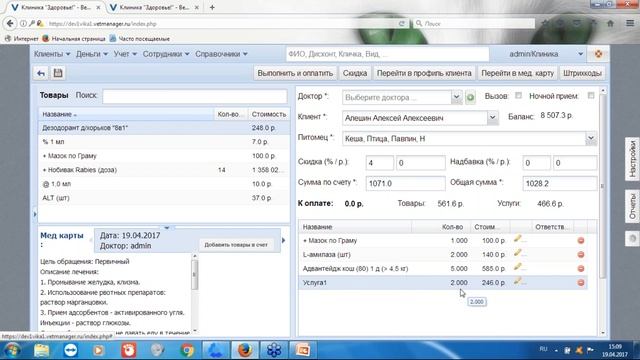This screenshot has width=640, height=360.
Task: Click Сумма по счету input field
Action: (405, 183)
